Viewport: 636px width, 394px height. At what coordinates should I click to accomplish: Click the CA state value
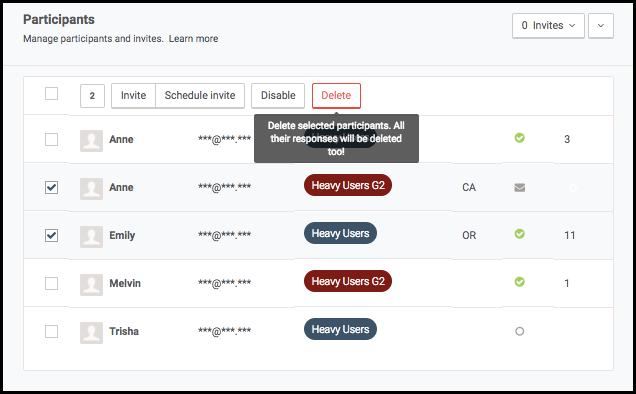pyautogui.click(x=469, y=187)
